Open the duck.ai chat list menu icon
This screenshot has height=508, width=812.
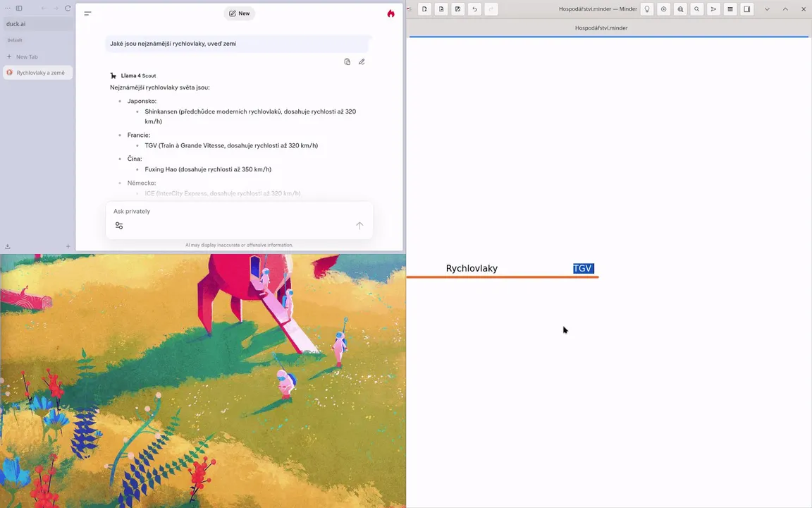click(87, 13)
